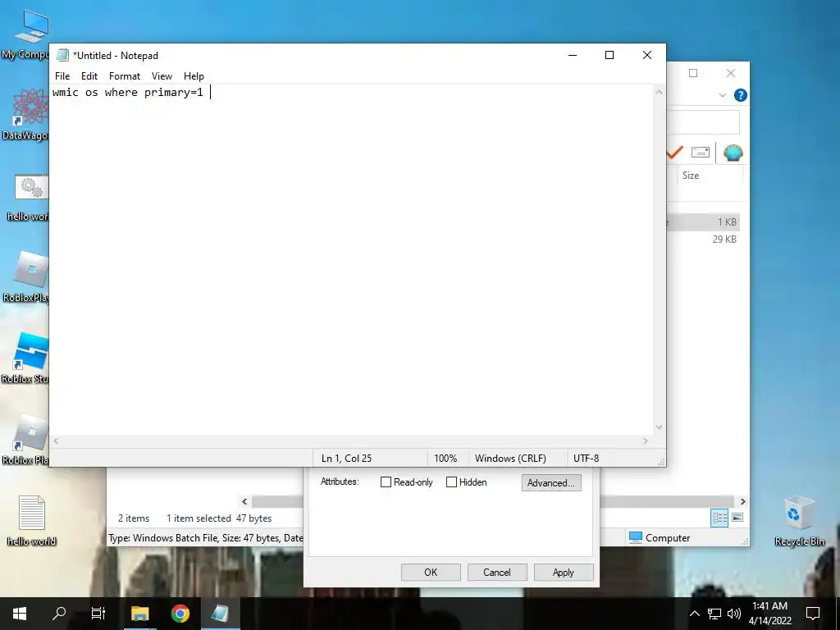Switch Explorer to large icons view
This screenshot has width=840, height=630.
tap(737, 518)
